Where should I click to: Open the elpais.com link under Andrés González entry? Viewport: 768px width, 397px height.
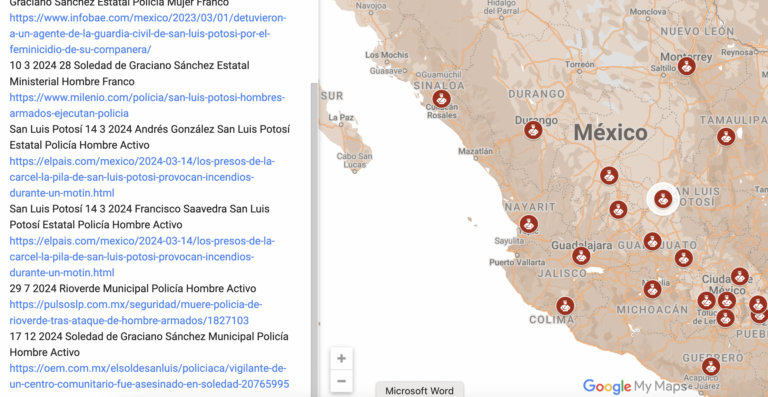click(142, 177)
